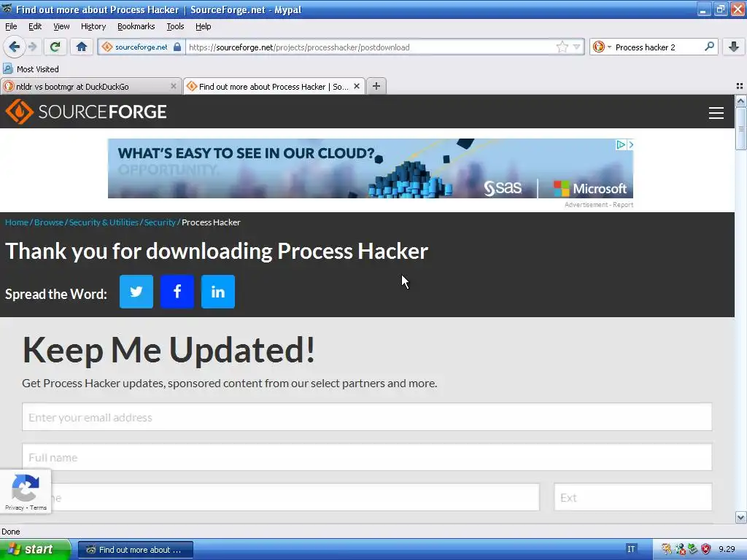Viewport: 747px width, 560px height.
Task: Click the first system tray icon
Action: click(666, 549)
